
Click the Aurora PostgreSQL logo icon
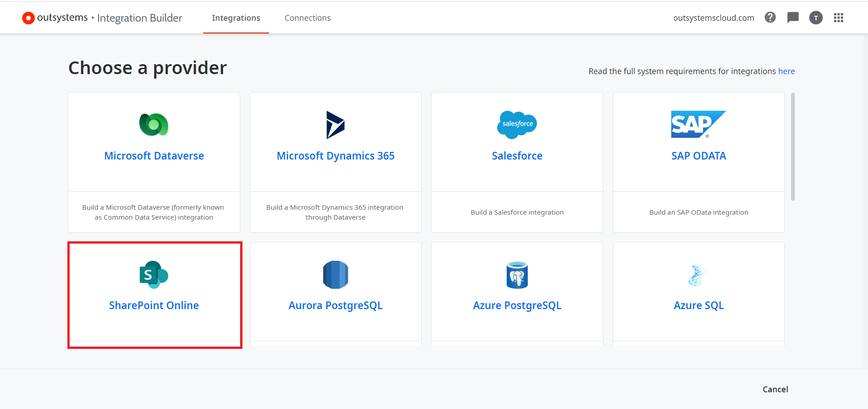[335, 274]
